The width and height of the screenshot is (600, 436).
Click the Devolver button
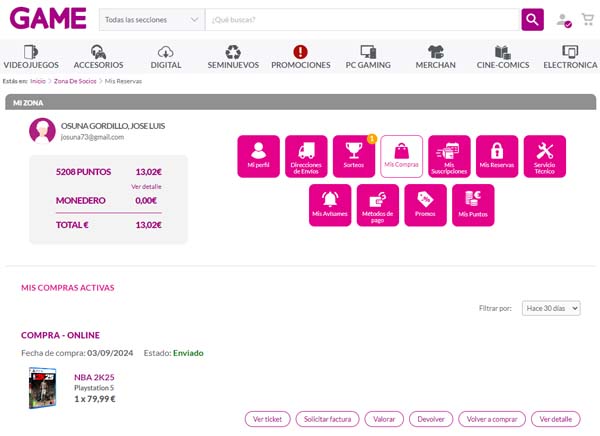coord(431,419)
